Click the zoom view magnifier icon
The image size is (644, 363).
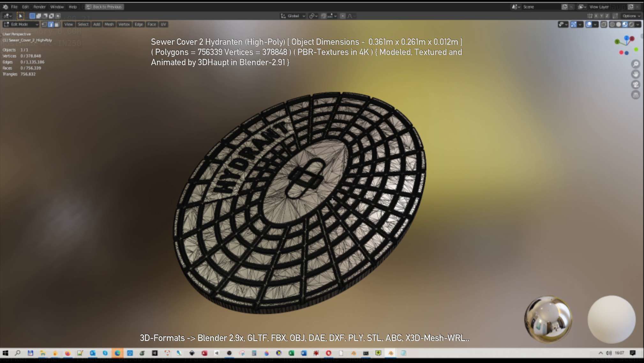635,64
